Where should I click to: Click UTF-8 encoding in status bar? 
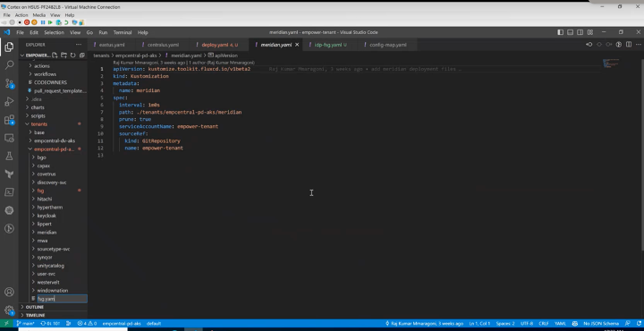(x=527, y=324)
